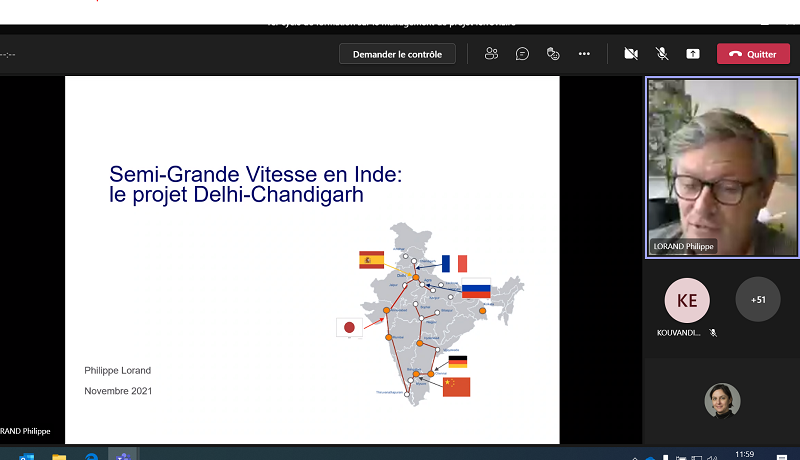Click the KE participant avatar

[687, 300]
